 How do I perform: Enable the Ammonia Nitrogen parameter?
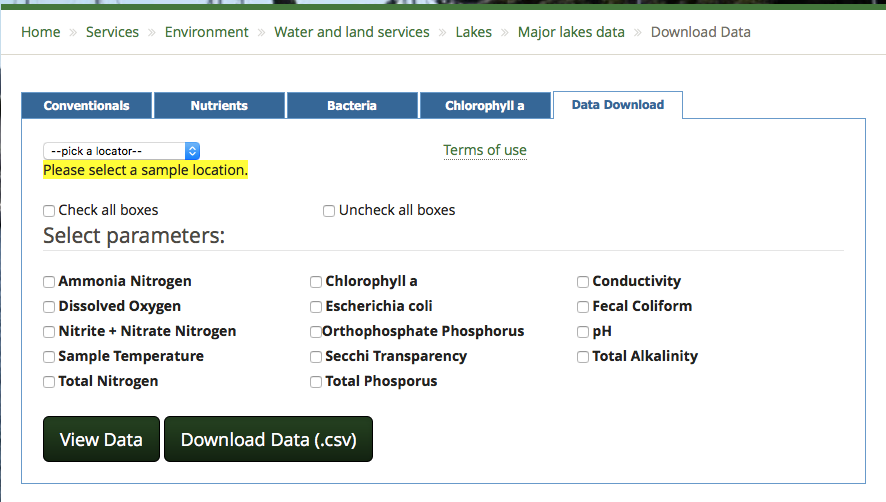[x=49, y=282]
